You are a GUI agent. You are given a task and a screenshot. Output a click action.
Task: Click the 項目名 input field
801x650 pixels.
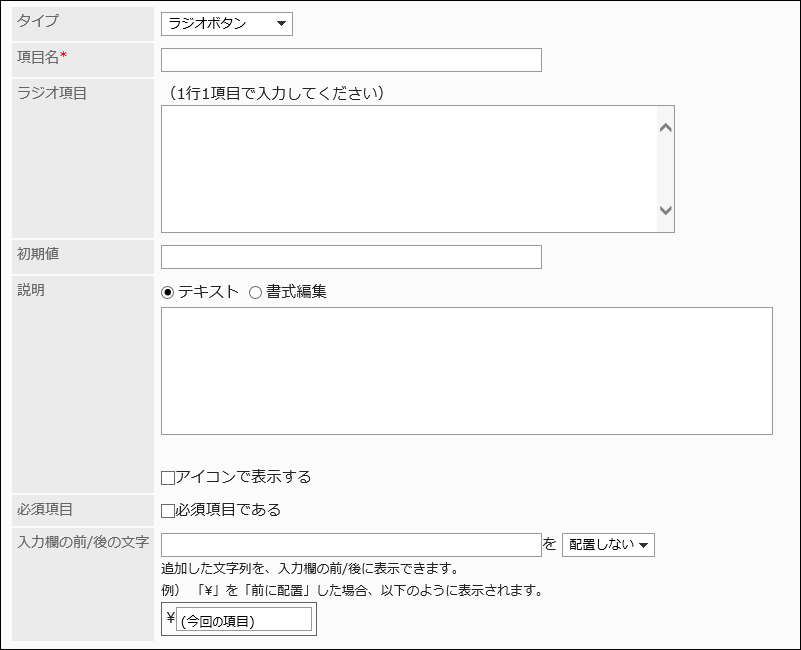351,60
